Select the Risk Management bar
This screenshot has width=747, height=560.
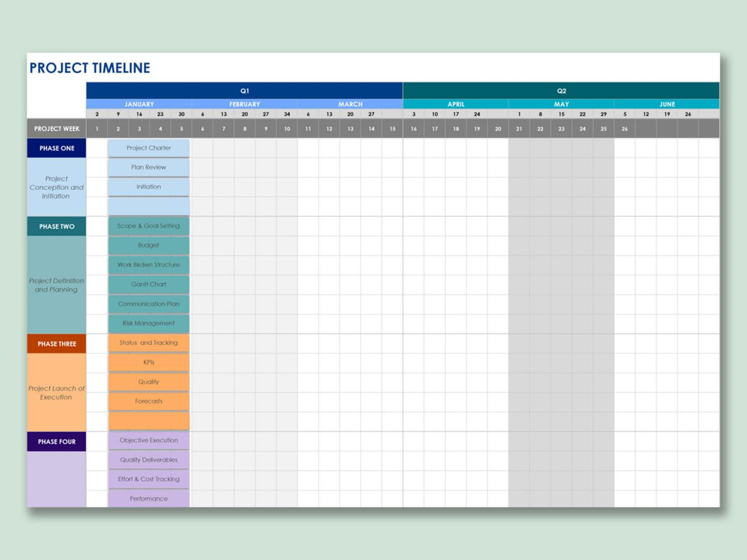pos(149,323)
